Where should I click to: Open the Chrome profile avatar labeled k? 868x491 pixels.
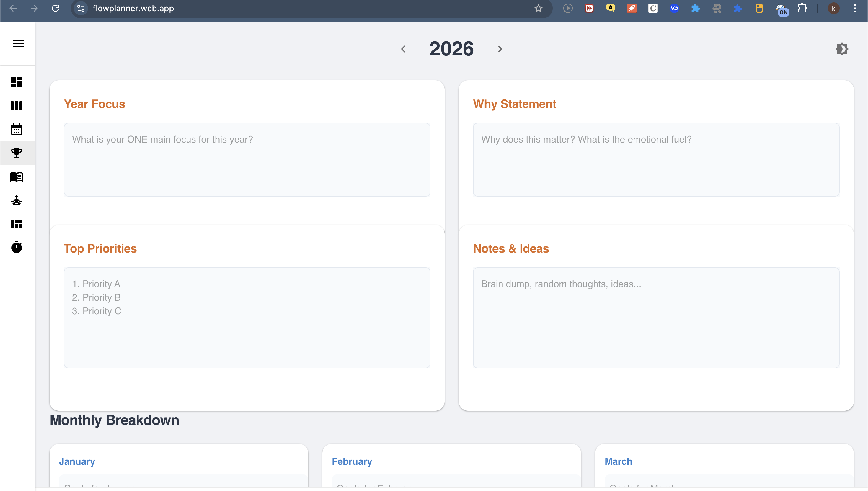coord(833,8)
